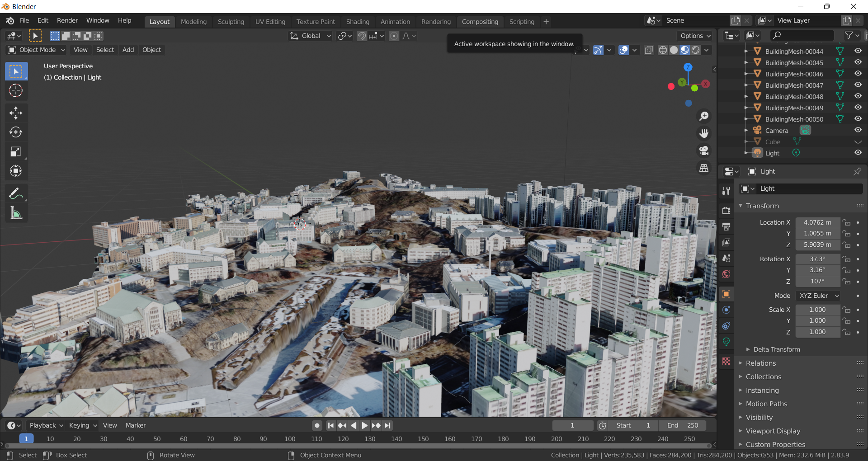Screen dimensions: 868x461
Task: Hide BuildingMesh-00050 in viewport
Action: (x=858, y=119)
